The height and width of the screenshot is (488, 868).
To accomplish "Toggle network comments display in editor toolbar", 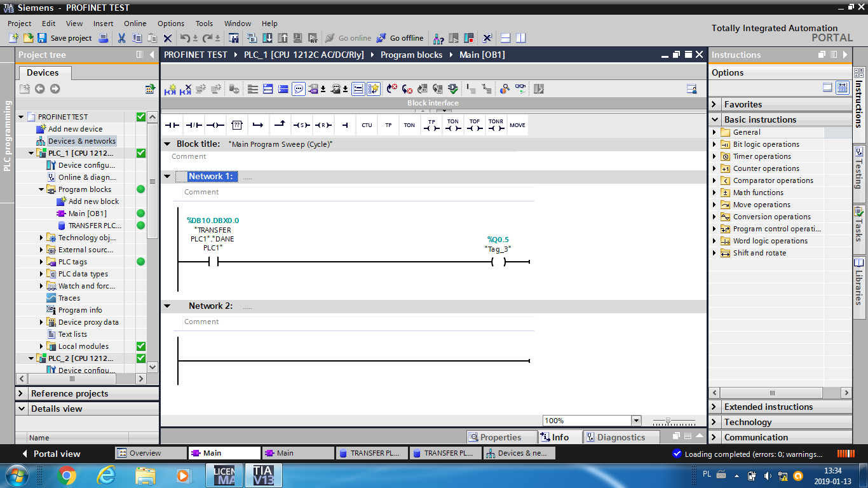I will (358, 90).
